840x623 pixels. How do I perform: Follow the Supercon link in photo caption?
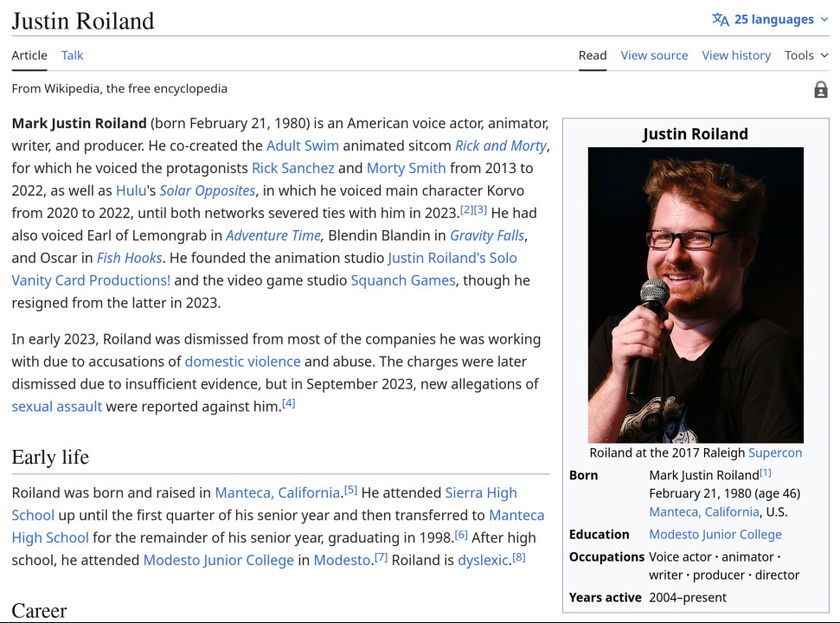click(x=775, y=453)
